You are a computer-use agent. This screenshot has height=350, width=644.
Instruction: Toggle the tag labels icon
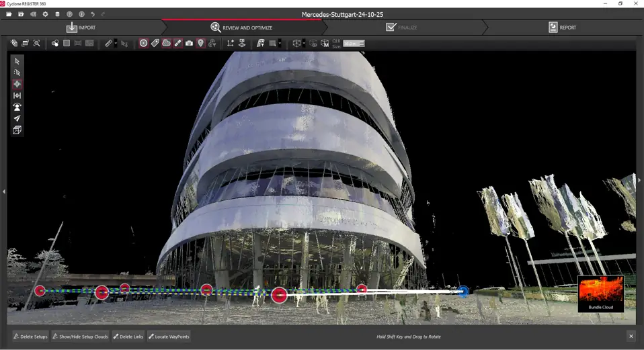[x=155, y=43]
